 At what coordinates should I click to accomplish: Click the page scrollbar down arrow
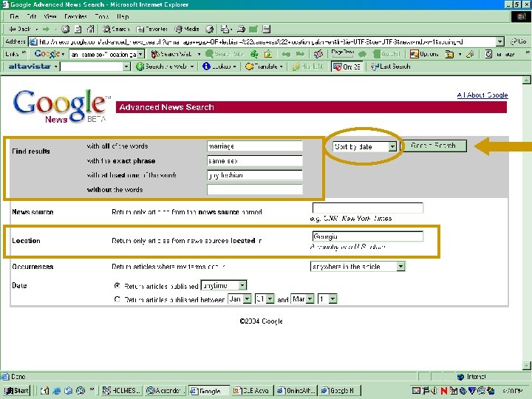pyautogui.click(x=526, y=366)
